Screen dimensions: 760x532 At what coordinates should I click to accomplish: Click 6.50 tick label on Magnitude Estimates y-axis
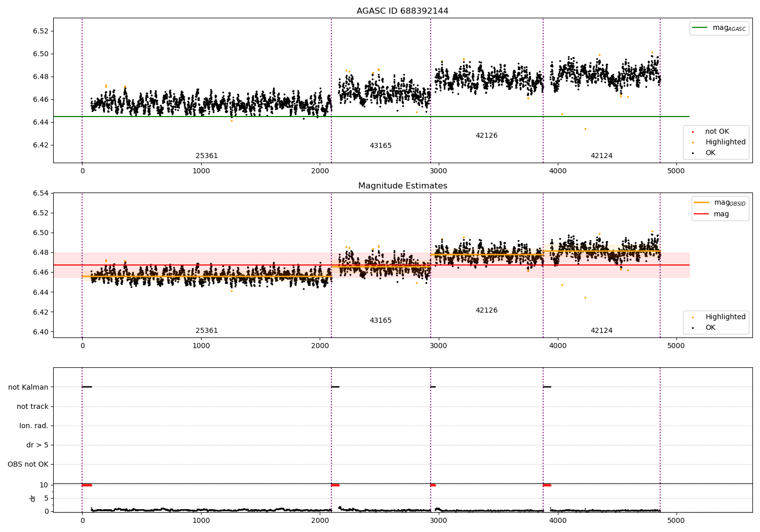41,233
